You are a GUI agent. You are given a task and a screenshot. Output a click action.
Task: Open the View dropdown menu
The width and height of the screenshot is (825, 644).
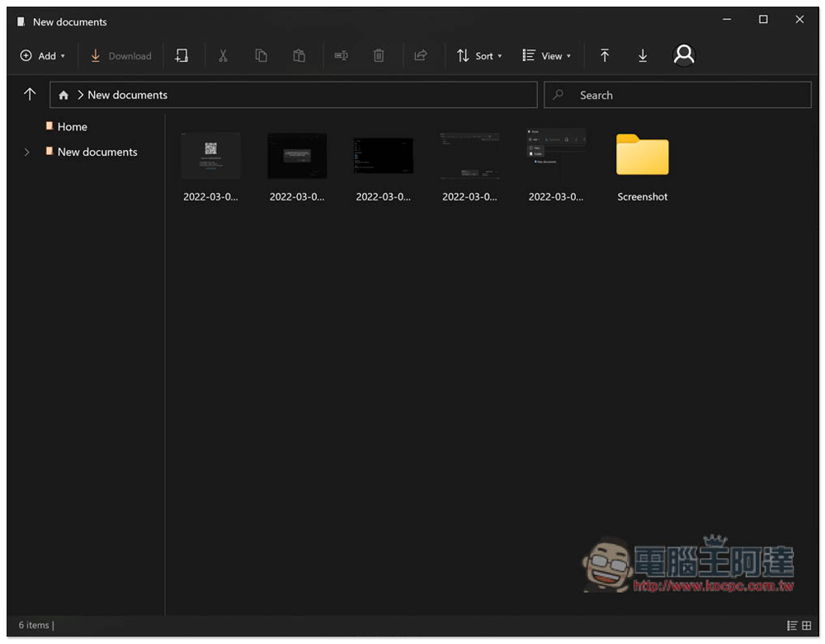pos(546,56)
